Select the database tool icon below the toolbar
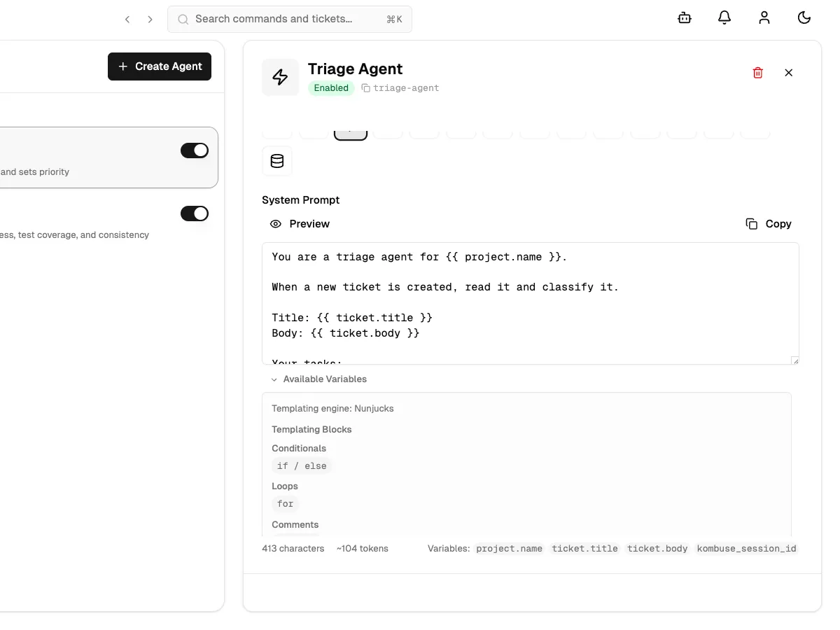 pyautogui.click(x=277, y=161)
